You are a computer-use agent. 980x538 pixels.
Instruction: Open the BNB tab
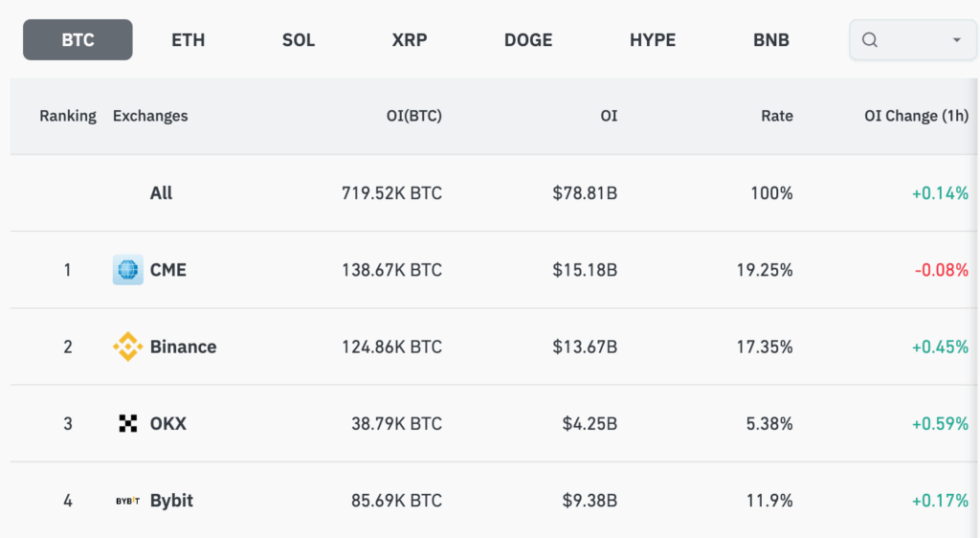coord(771,40)
